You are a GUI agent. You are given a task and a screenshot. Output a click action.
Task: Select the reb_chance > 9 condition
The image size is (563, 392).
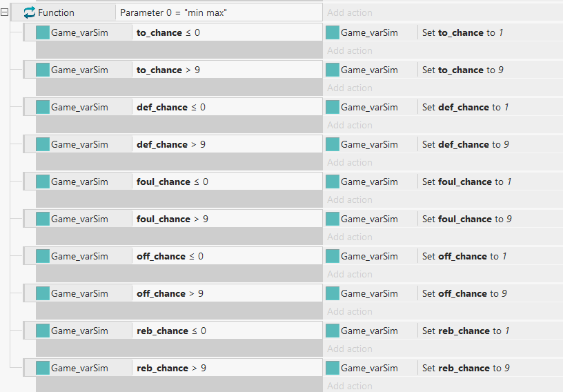(x=227, y=368)
